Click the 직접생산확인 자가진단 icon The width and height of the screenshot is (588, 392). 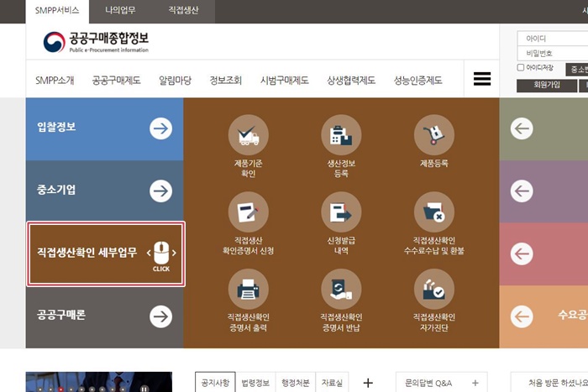click(434, 290)
